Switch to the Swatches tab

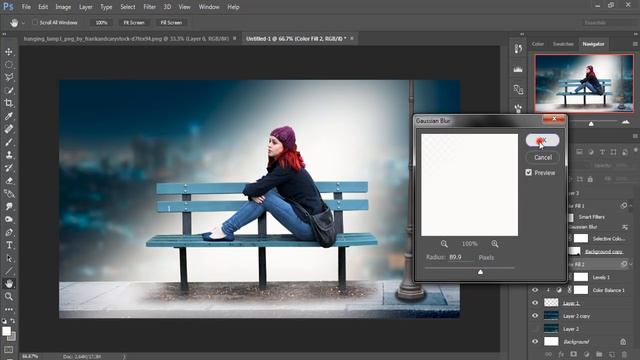(563, 44)
